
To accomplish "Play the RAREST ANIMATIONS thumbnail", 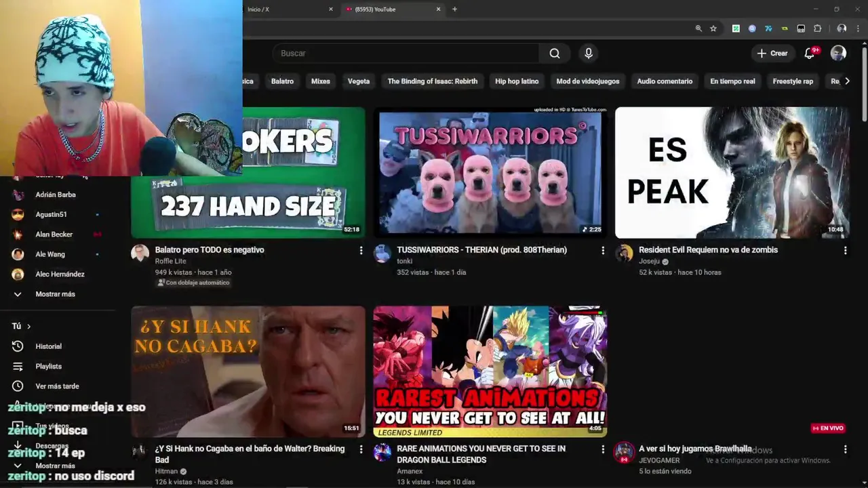I will pyautogui.click(x=490, y=371).
